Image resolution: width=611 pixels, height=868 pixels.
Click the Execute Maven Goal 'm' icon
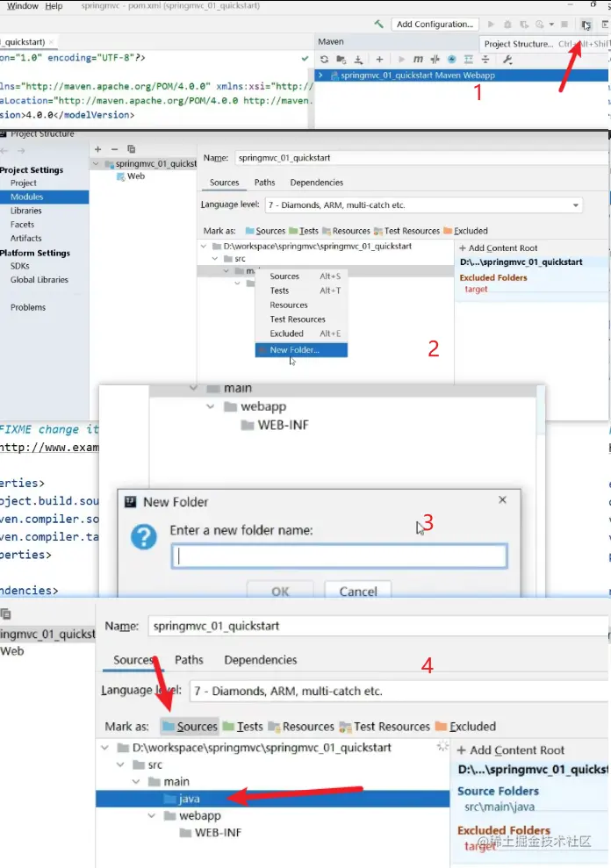pos(418,59)
